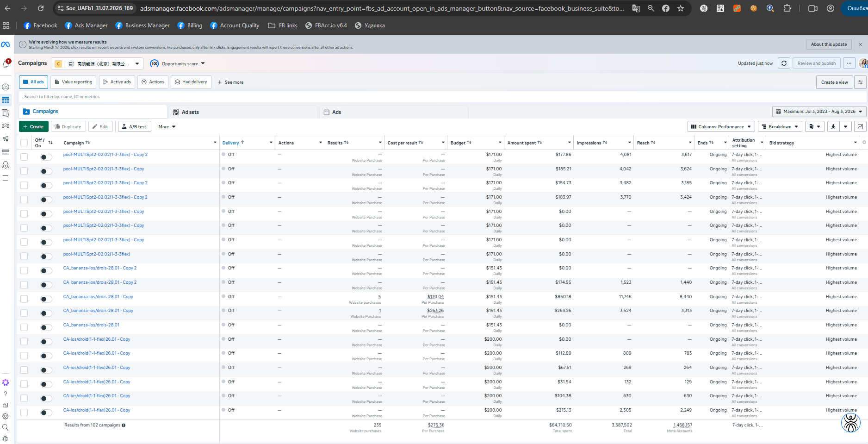Check the box for first pool-MULTISpt2 Copy 2 row
This screenshot has width=868, height=444.
tap(24, 157)
